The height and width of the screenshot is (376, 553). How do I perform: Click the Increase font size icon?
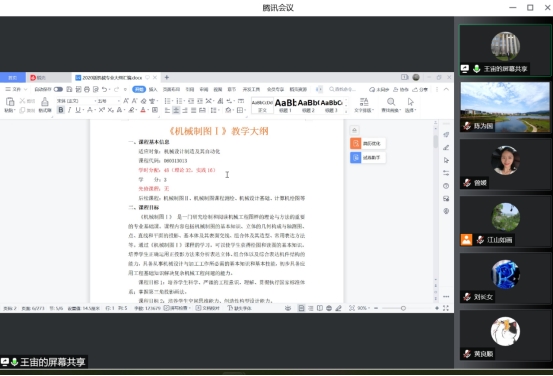tap(126, 101)
